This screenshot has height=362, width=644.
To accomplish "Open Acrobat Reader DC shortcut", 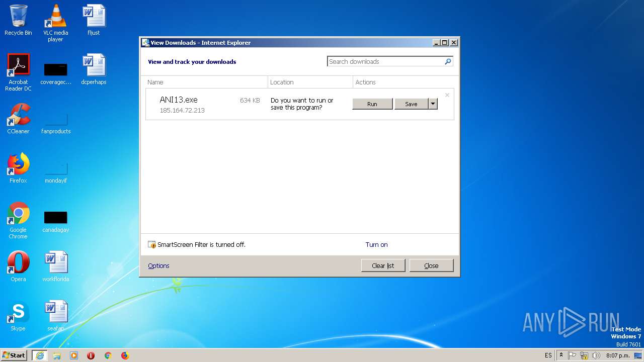I will click(18, 72).
